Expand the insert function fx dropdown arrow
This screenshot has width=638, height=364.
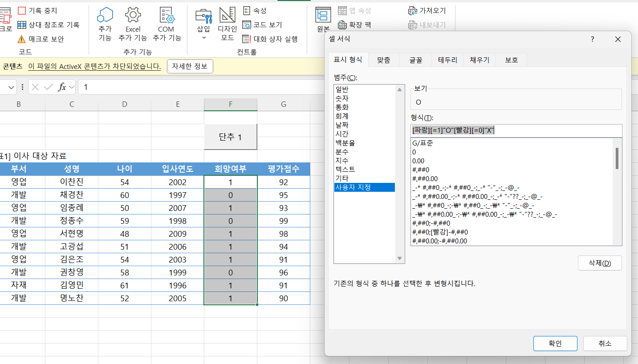[x=72, y=87]
